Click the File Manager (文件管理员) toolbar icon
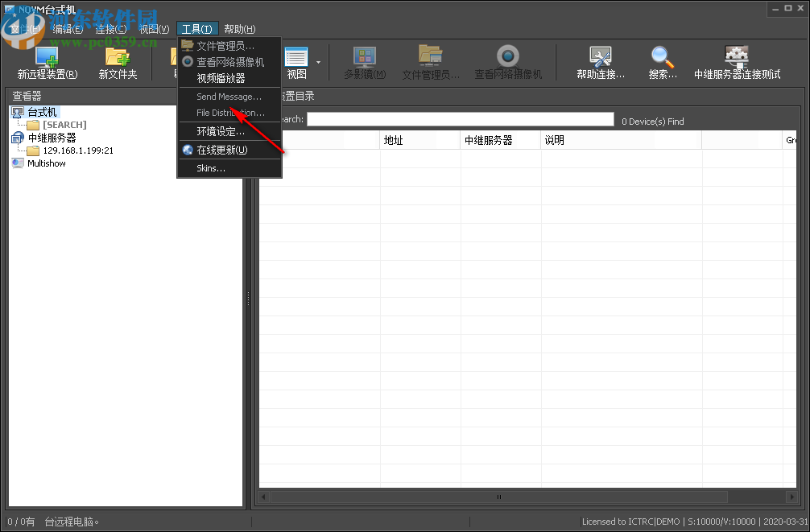The height and width of the screenshot is (532, 810). pyautogui.click(x=430, y=57)
